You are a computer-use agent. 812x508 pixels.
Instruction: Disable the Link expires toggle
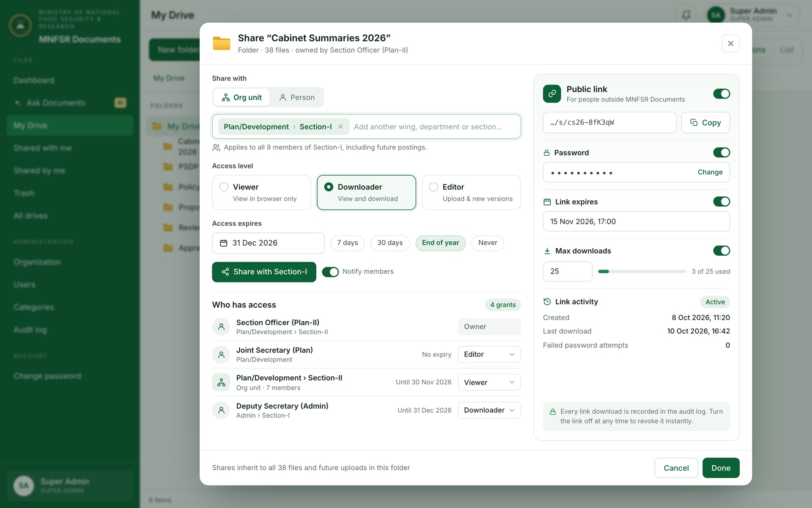pyautogui.click(x=721, y=202)
